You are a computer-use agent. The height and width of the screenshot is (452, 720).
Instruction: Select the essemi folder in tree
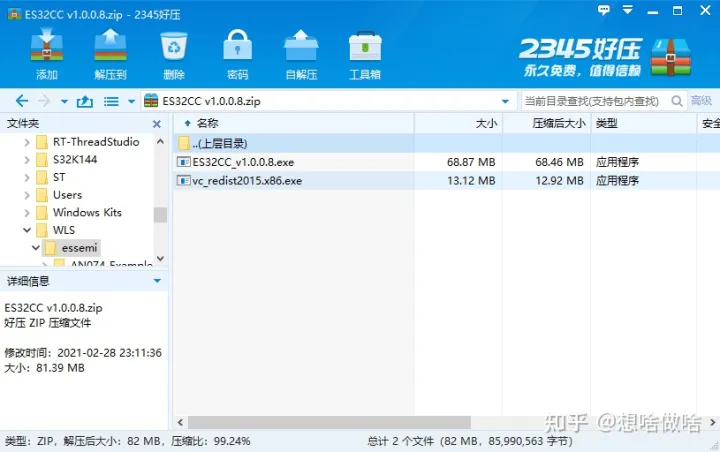pos(79,248)
